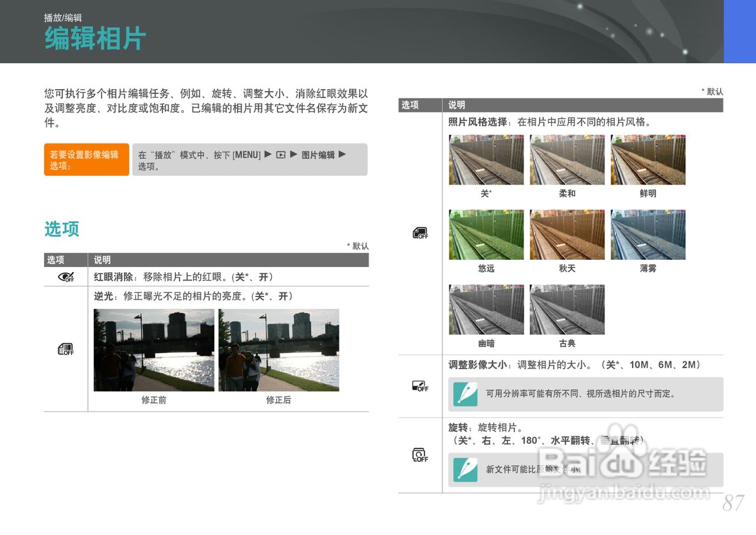Image resolution: width=756 pixels, height=535 pixels.
Task: Select the 幽暗 style thumbnail
Action: pyautogui.click(x=486, y=309)
